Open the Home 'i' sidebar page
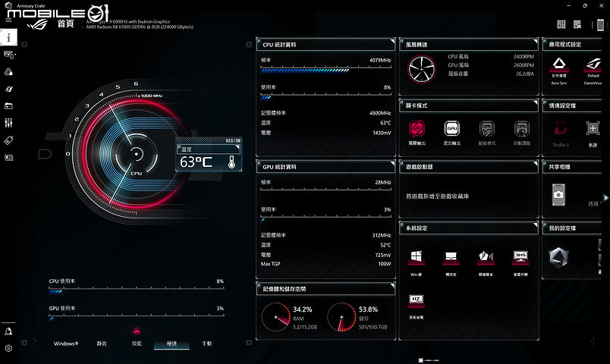610x364 pixels. pyautogui.click(x=8, y=37)
